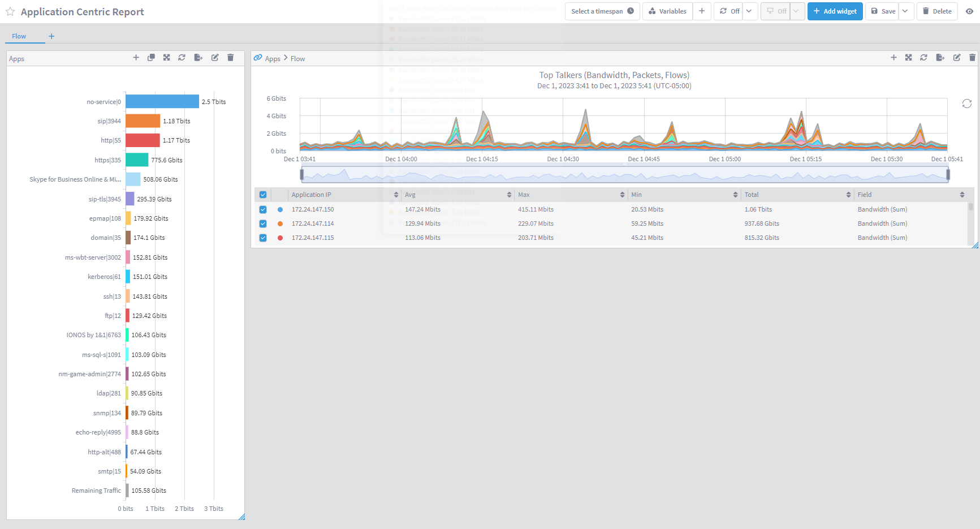Image resolution: width=980 pixels, height=529 pixels.
Task: Toggle auto-refresh Off button
Action: pyautogui.click(x=729, y=11)
